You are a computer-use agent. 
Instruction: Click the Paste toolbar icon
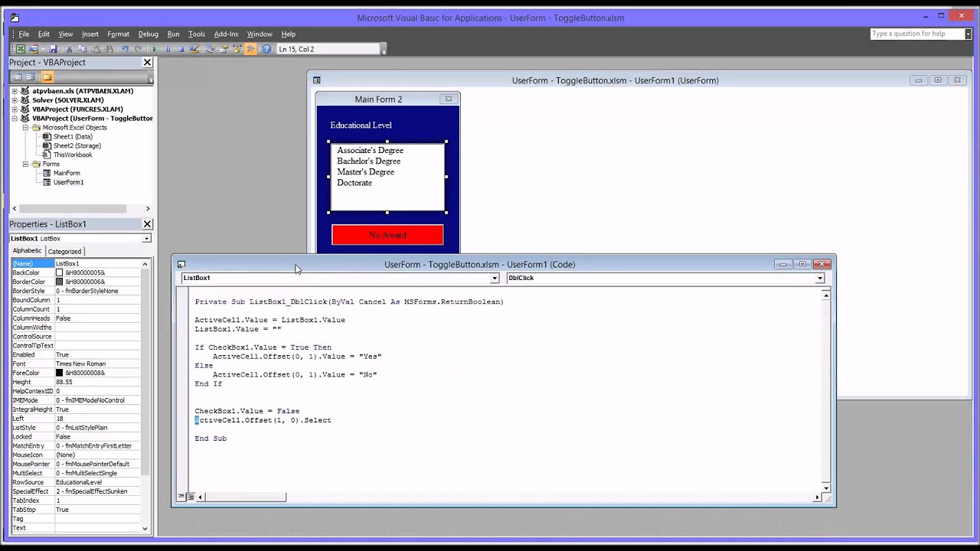click(x=96, y=49)
